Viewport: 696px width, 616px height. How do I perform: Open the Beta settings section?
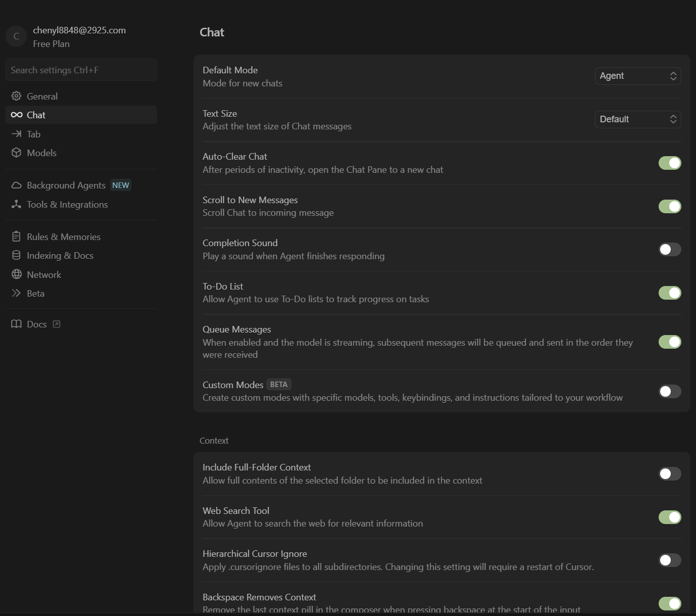35,294
